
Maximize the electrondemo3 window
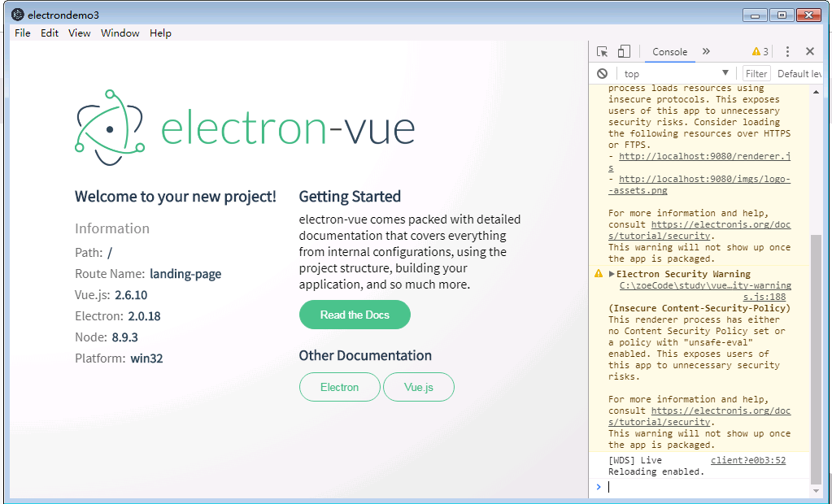point(782,15)
